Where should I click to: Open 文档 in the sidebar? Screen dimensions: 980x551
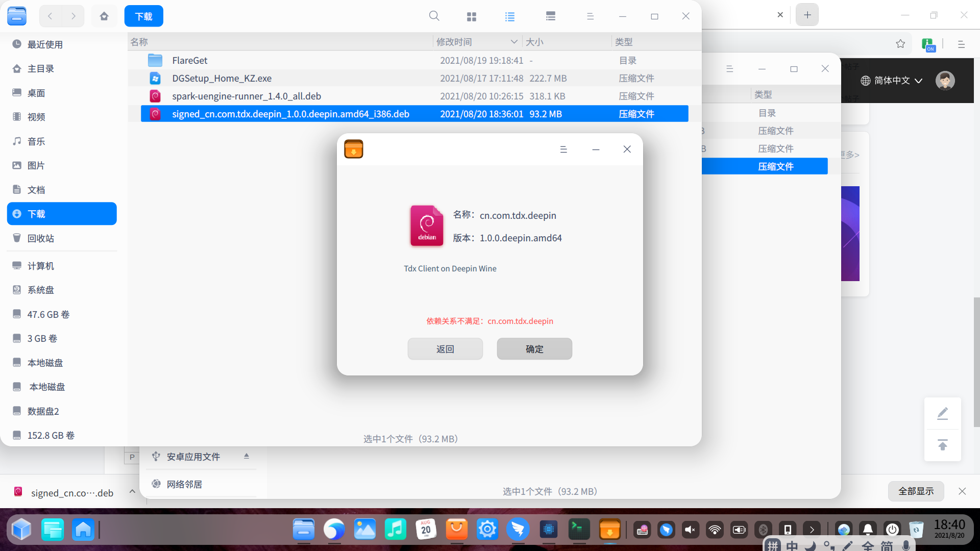[36, 190]
